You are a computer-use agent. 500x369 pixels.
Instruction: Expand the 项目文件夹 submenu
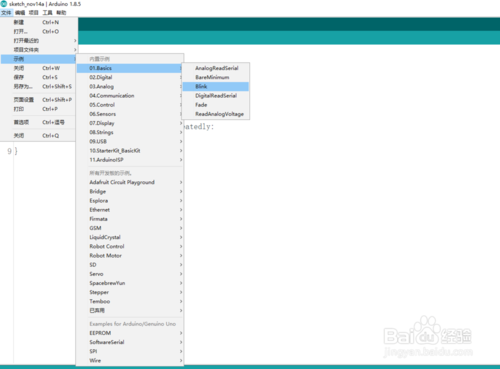pyautogui.click(x=39, y=50)
